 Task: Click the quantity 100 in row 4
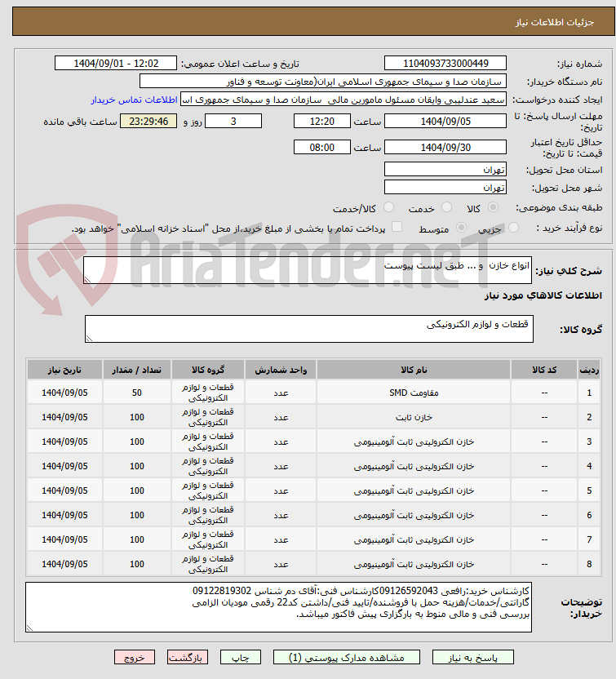click(x=137, y=466)
